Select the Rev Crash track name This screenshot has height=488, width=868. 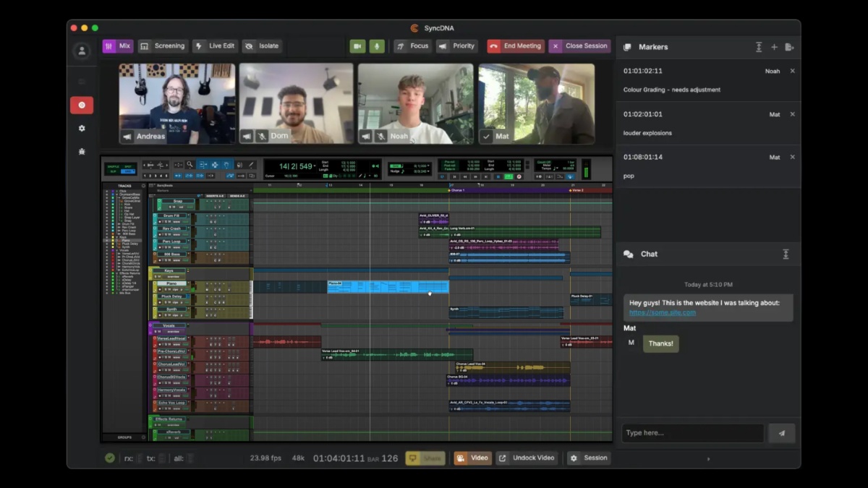pyautogui.click(x=171, y=228)
